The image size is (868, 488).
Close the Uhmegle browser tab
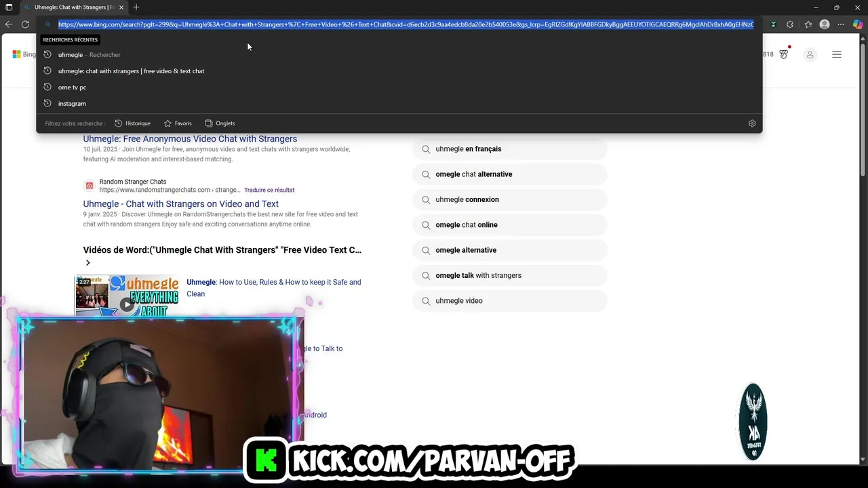click(x=121, y=7)
